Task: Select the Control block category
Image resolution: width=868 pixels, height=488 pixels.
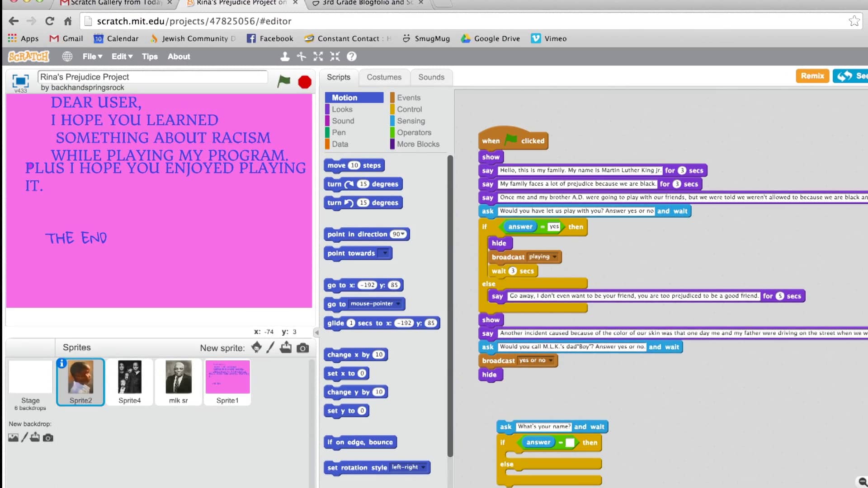Action: click(x=409, y=109)
